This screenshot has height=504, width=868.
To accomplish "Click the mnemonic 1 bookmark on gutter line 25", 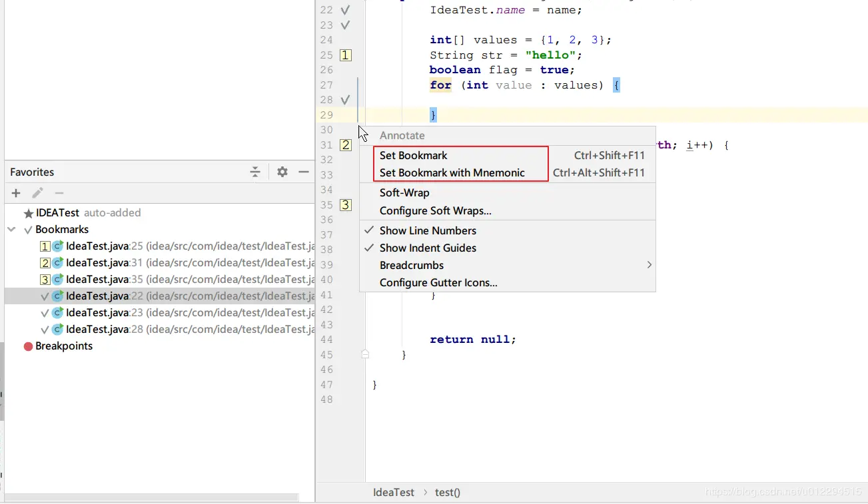I will (x=345, y=55).
